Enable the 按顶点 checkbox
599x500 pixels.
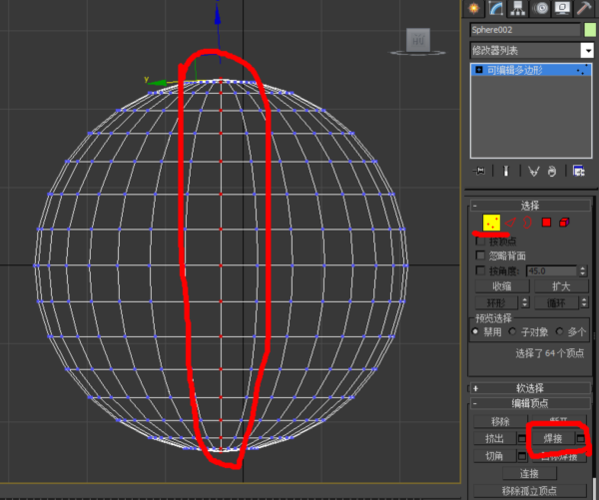(480, 241)
